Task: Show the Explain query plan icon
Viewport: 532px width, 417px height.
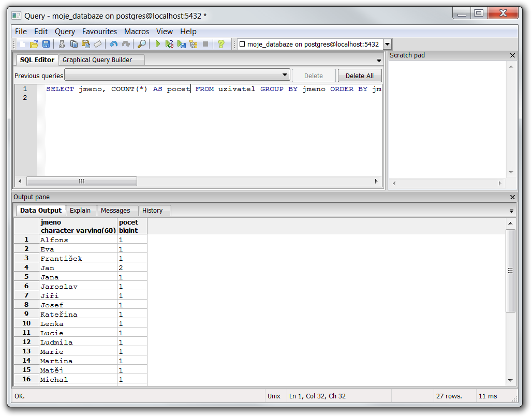Action: coord(194,44)
